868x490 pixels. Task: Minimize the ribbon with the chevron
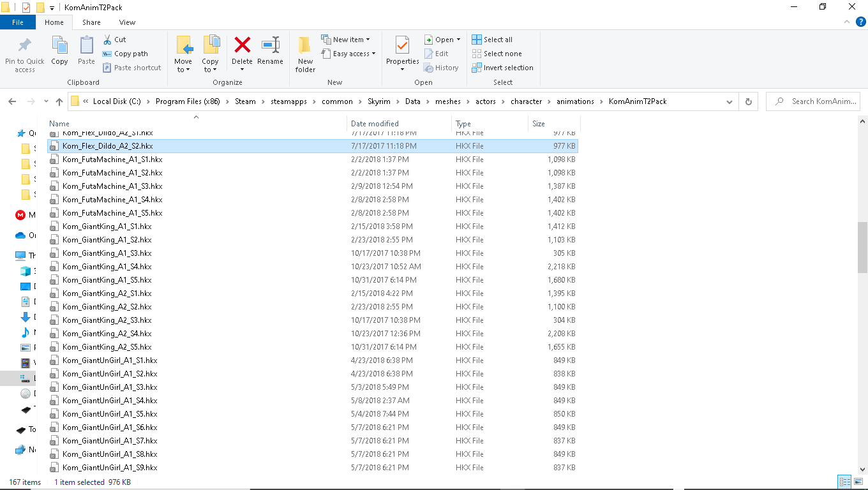(x=847, y=22)
